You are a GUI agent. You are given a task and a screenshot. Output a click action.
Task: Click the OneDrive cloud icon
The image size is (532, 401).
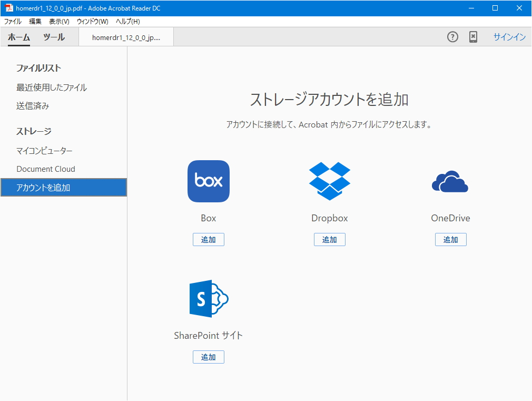tap(450, 181)
